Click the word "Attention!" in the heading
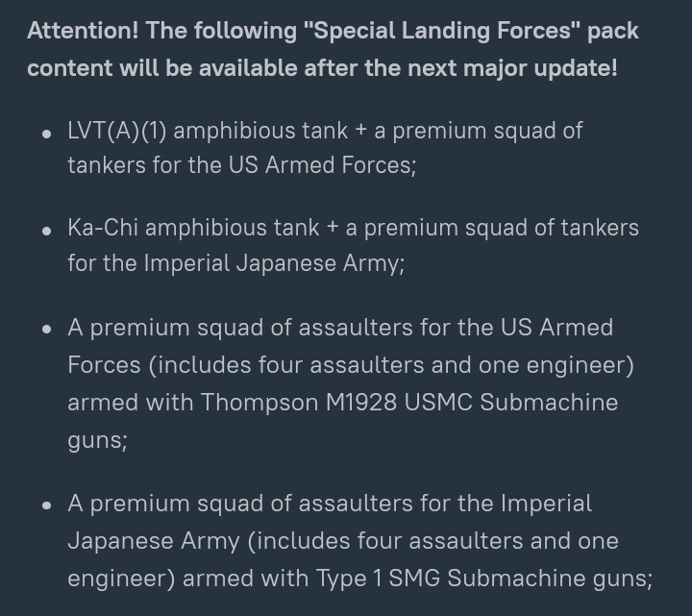692x616 pixels. [83, 31]
